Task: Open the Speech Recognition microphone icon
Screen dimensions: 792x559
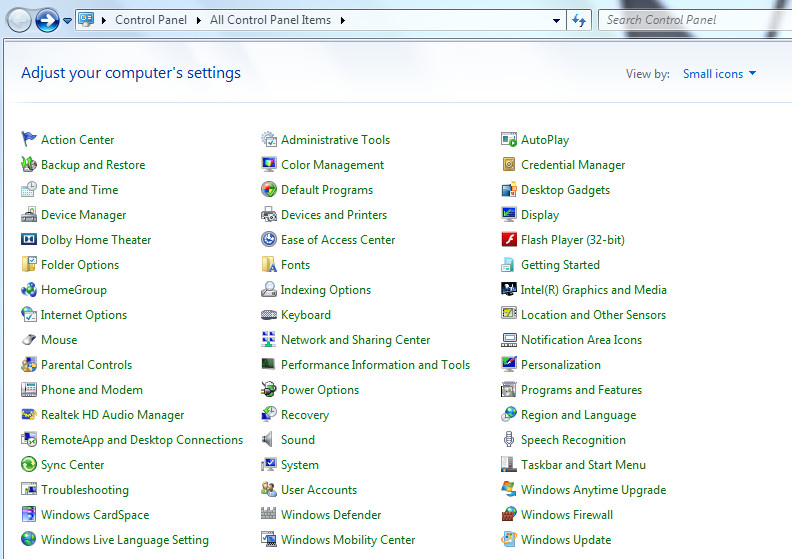Action: coord(509,439)
